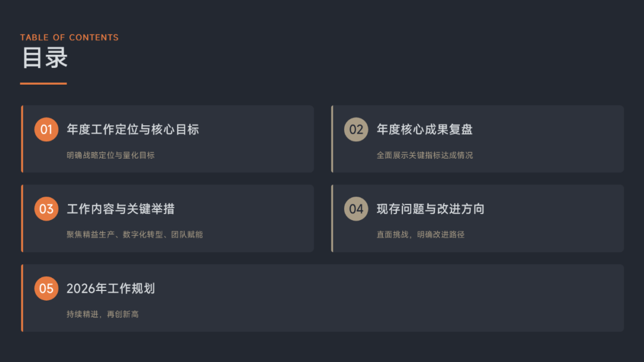Screen dimensions: 644x362
Task: Open the 年度核心成果复盘 section title
Action: click(425, 129)
